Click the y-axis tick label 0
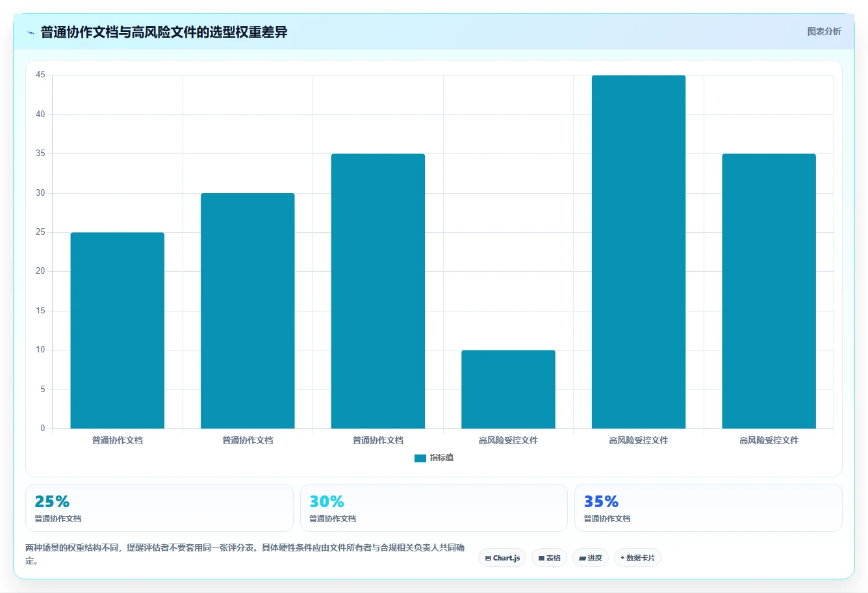This screenshot has width=868, height=593. click(x=43, y=428)
